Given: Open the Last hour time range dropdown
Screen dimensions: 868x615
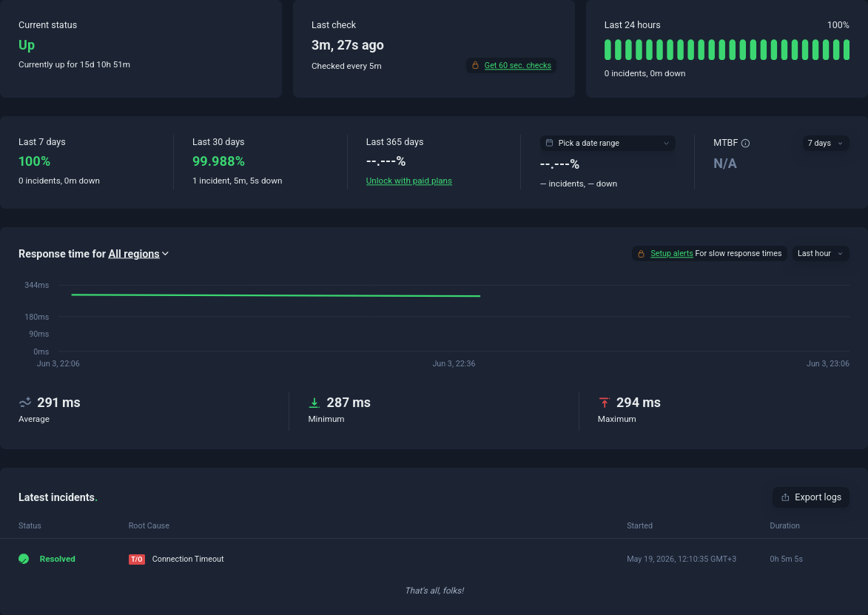Looking at the screenshot, I should (821, 254).
